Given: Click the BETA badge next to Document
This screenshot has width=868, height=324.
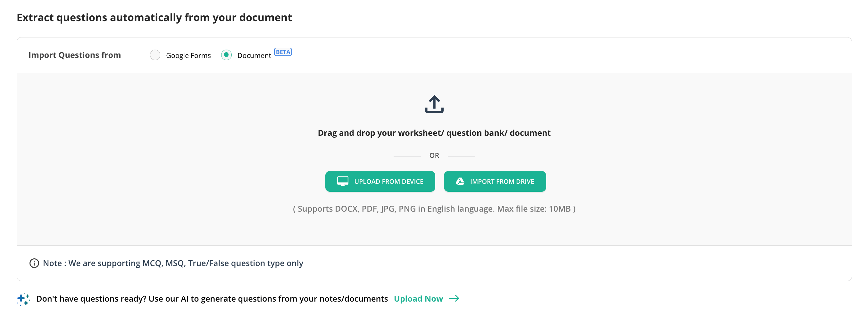Looking at the screenshot, I should [283, 52].
